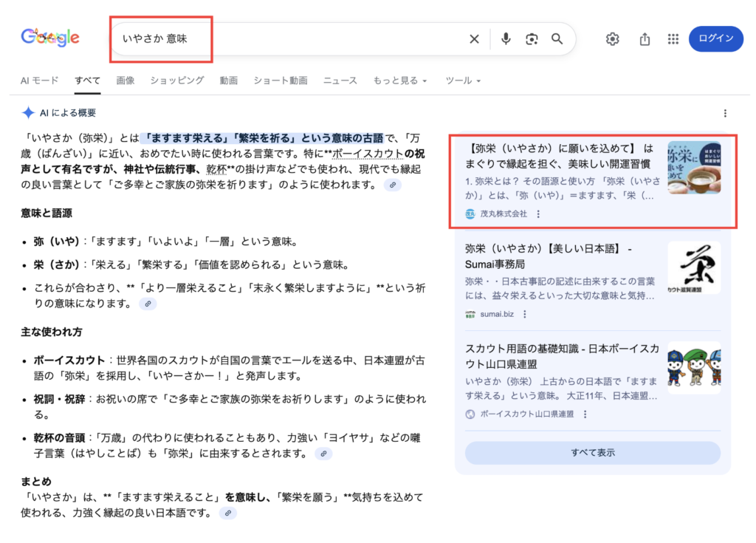Open settings gear icon

tap(612, 39)
